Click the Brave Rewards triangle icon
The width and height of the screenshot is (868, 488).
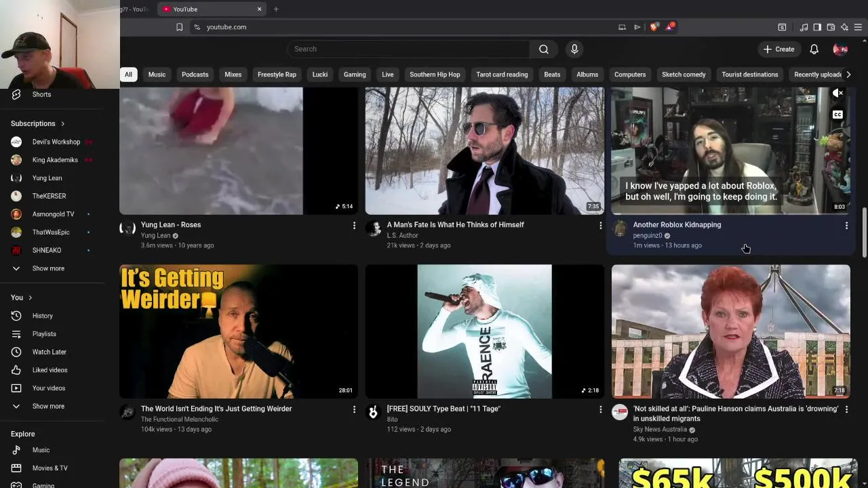(670, 27)
